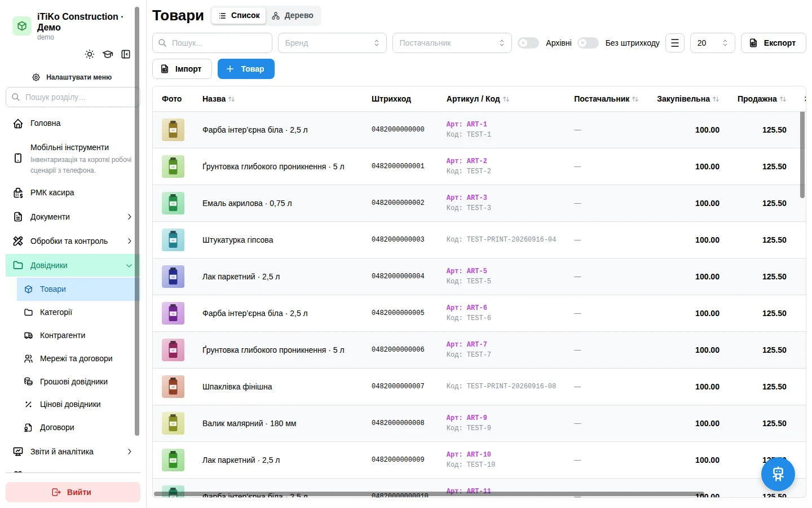
Task: Open РМК касира from the sidebar
Action: (x=73, y=192)
